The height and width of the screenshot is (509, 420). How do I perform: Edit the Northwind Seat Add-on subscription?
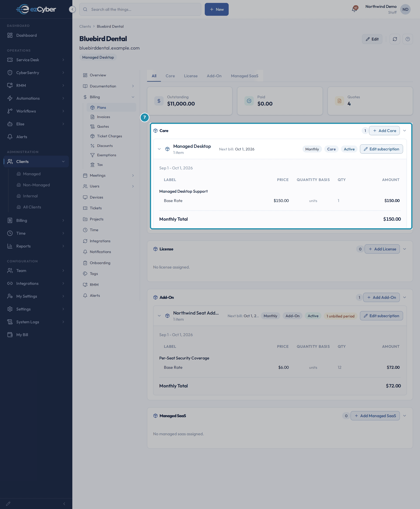click(x=381, y=316)
